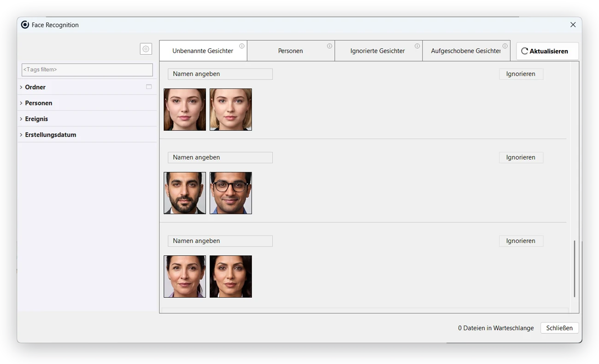Open the Aufgeschobene Gesichter tab

[466, 51]
